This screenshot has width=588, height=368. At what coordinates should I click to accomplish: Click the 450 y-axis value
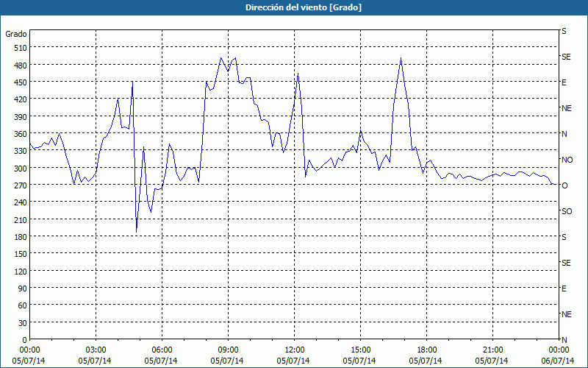[x=21, y=82]
